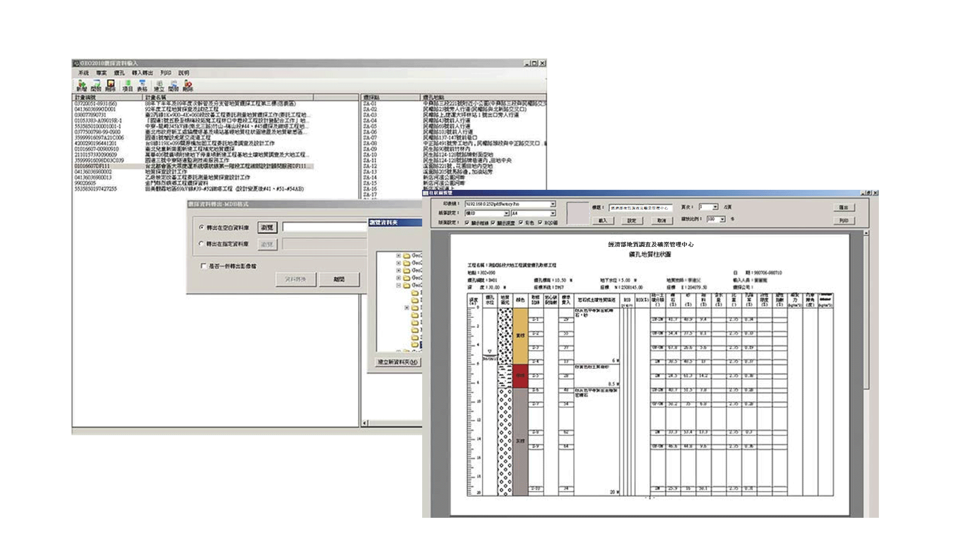Click the blank database path input field
The width and height of the screenshot is (980, 551).
pos(325,228)
